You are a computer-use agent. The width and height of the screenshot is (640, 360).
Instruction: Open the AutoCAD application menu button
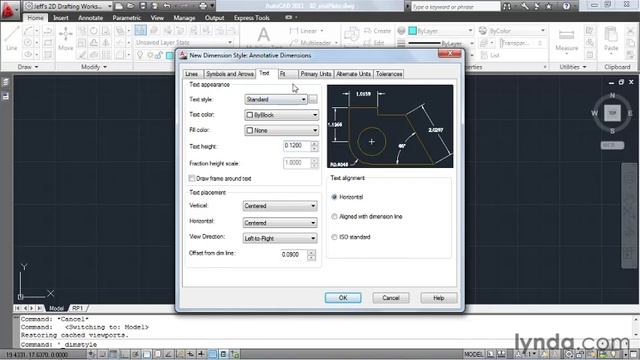(x=9, y=10)
